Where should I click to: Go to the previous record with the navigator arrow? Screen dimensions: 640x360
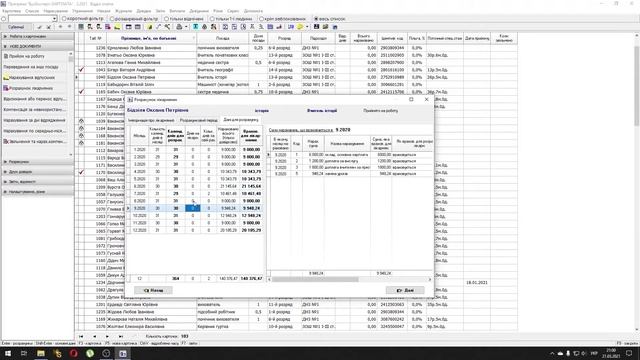coord(94,336)
